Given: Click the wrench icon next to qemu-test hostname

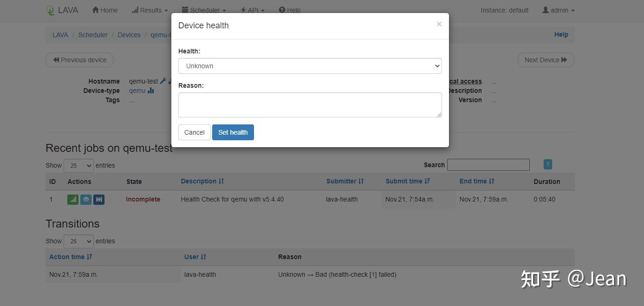Looking at the screenshot, I should coord(163,81).
